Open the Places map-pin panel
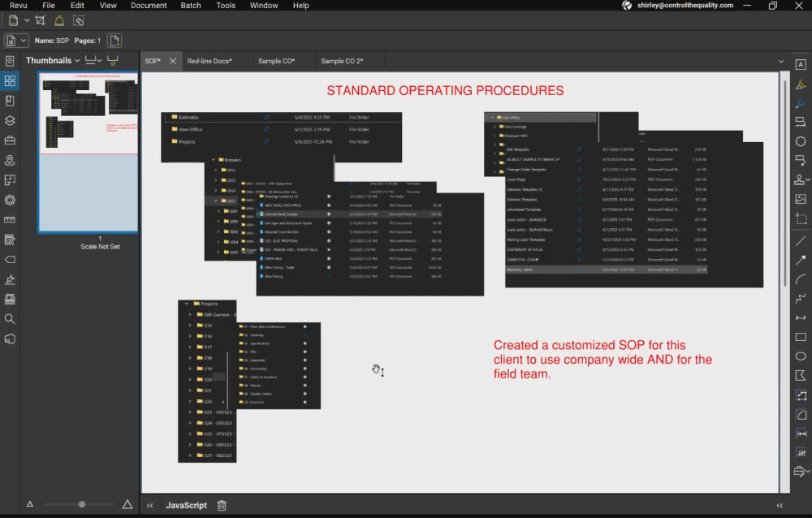The width and height of the screenshot is (812, 518). pos(9,160)
